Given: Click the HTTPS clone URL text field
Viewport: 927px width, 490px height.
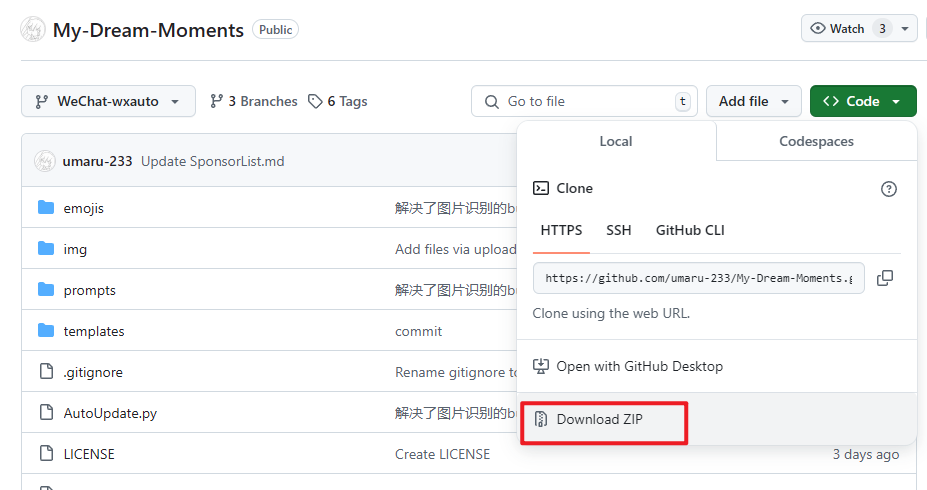Looking at the screenshot, I should pos(699,278).
